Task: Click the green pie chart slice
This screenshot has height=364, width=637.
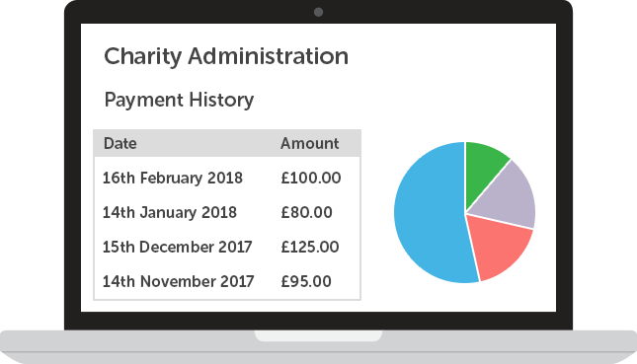Action: (x=483, y=171)
